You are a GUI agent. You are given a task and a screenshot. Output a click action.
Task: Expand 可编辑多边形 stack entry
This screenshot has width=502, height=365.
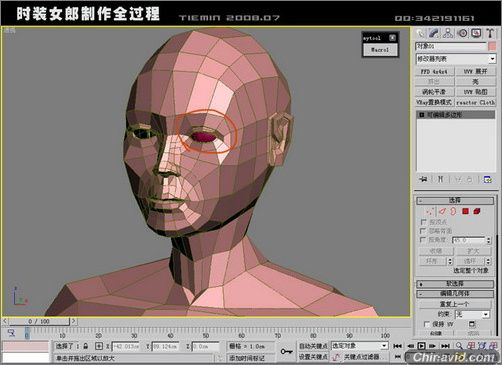[422, 115]
